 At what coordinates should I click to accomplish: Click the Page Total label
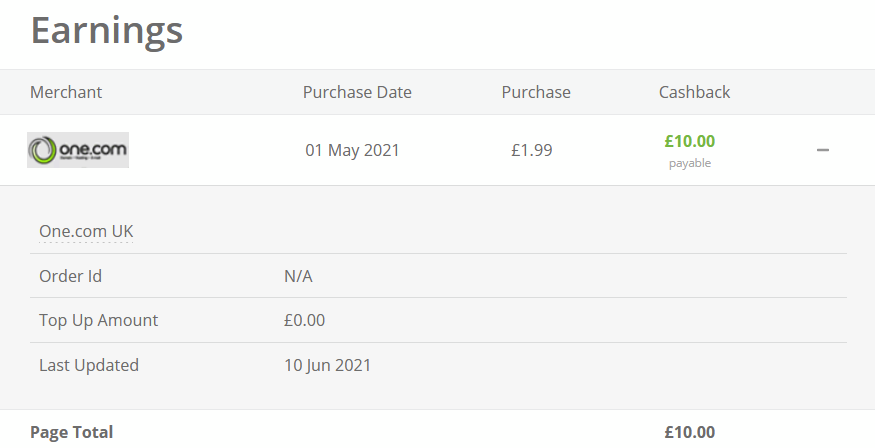coord(71,432)
